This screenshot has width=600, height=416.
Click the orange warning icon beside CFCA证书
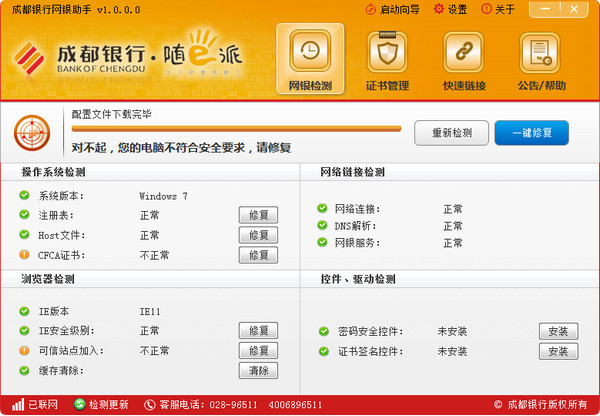click(x=24, y=254)
